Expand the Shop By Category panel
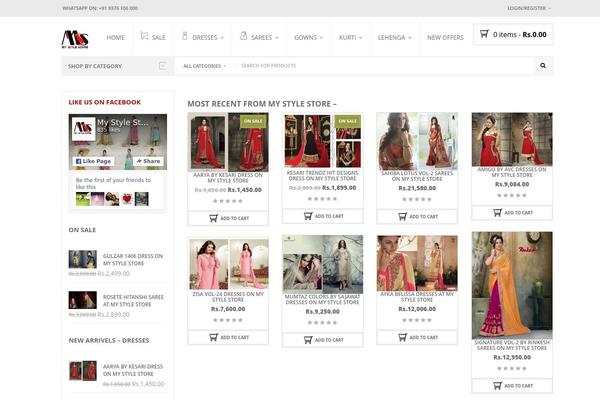 click(117, 66)
